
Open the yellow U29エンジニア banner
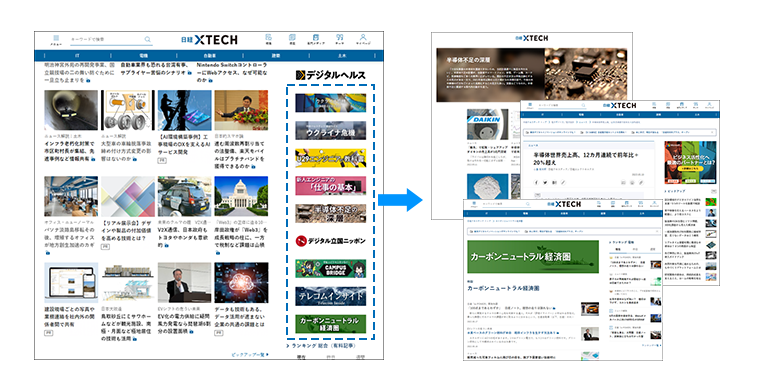(331, 158)
